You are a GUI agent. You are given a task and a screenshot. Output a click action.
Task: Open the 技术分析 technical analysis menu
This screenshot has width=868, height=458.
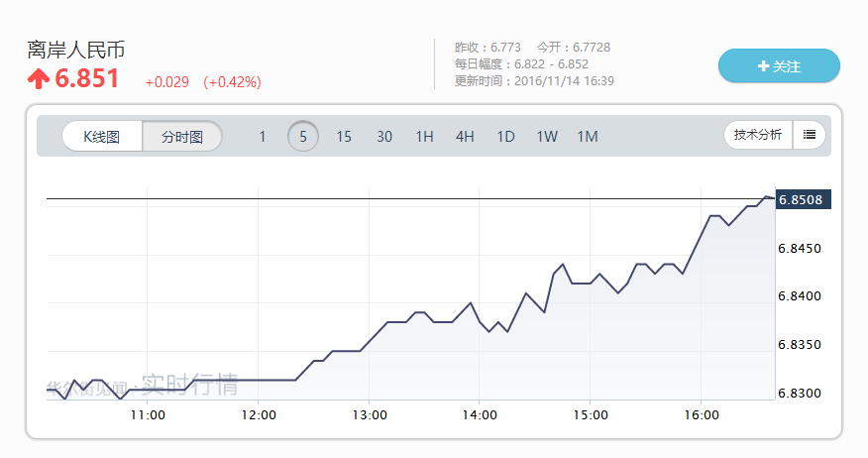click(758, 135)
